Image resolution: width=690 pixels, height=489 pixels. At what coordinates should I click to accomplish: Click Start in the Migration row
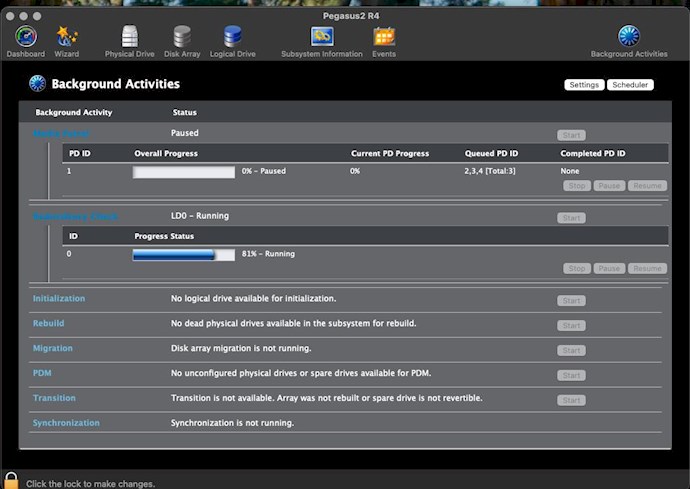tap(571, 350)
